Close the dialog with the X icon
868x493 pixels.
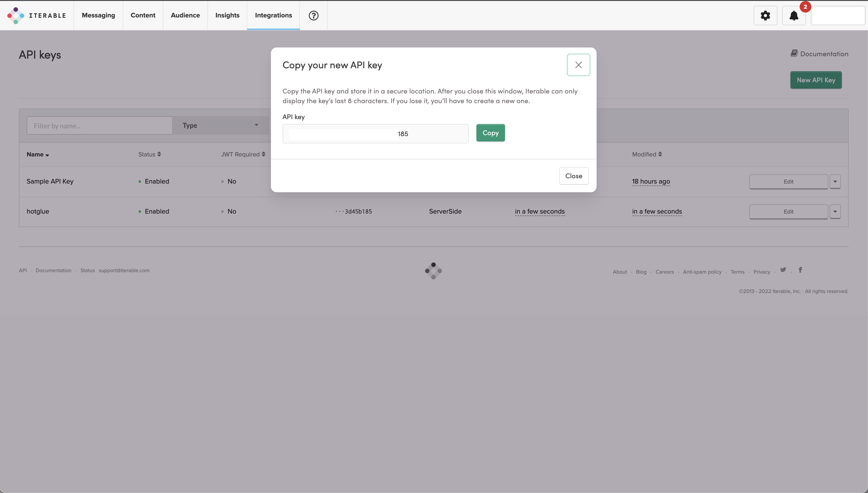578,65
